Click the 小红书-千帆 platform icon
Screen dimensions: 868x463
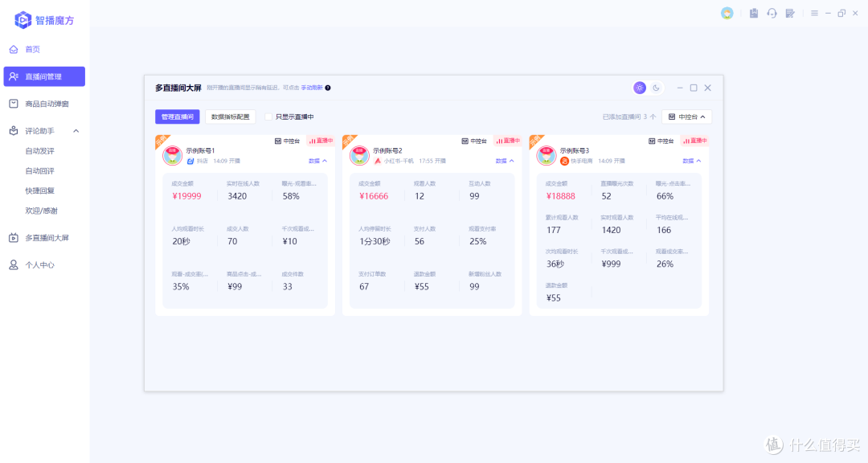[x=378, y=161]
